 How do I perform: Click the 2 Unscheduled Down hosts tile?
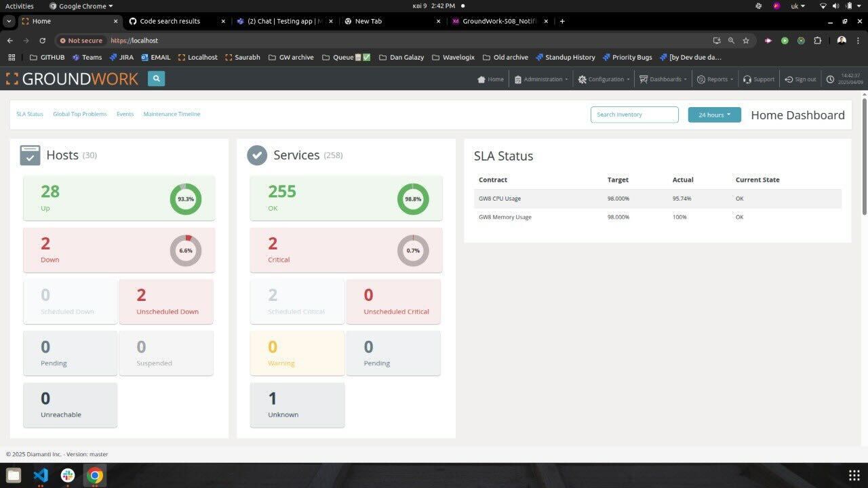166,301
